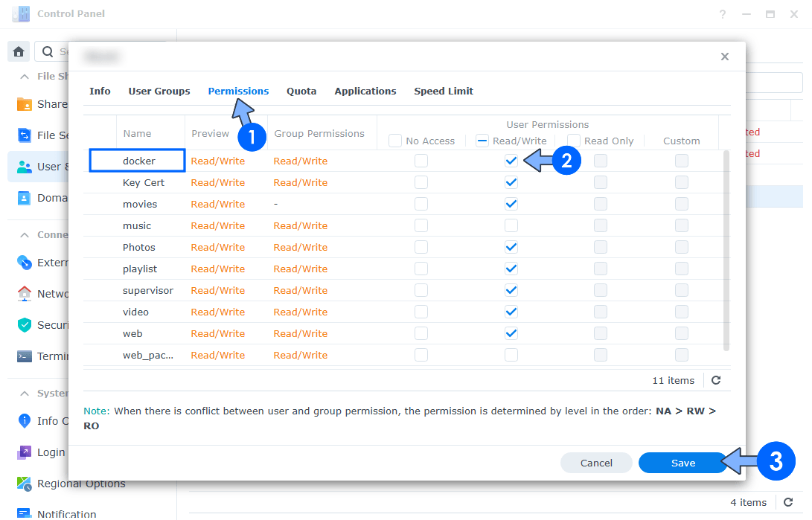Close the user edit dialog
Screen dimensions: 812x520
tap(724, 57)
